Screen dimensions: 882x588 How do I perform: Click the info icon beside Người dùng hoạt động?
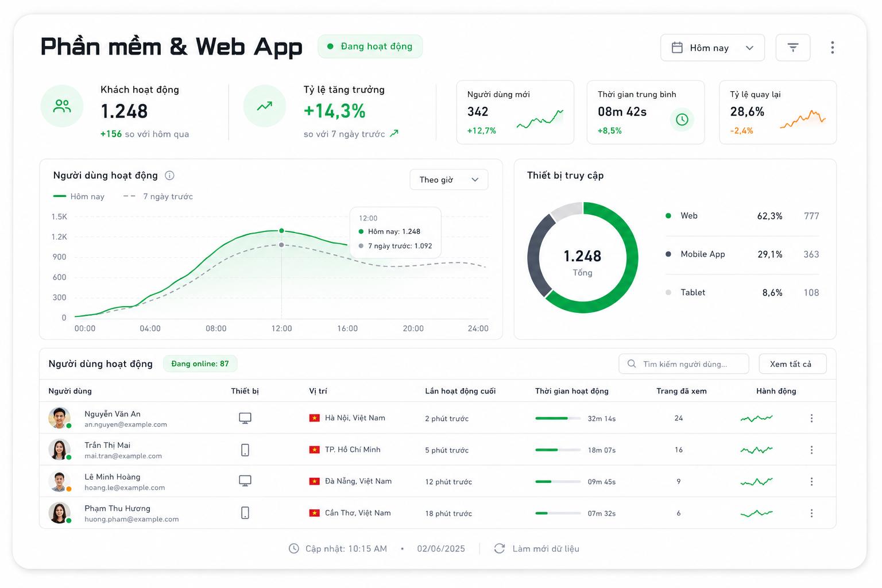(x=169, y=176)
